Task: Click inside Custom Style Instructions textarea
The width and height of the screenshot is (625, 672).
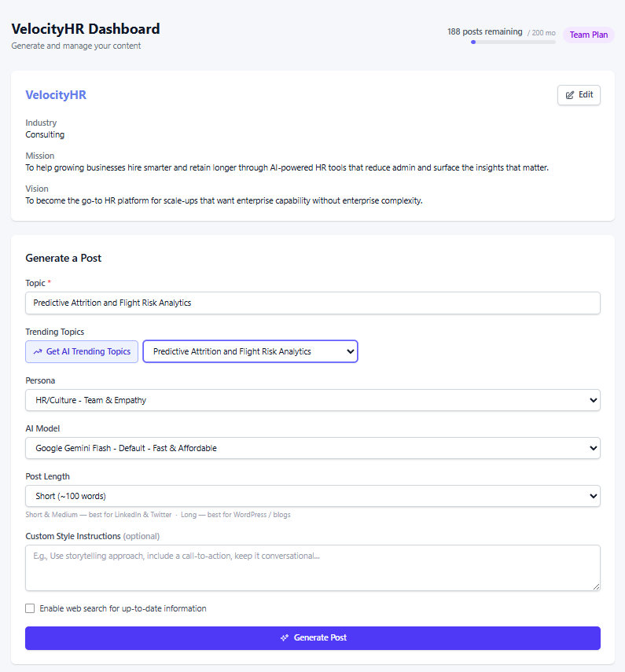Action: [312, 567]
